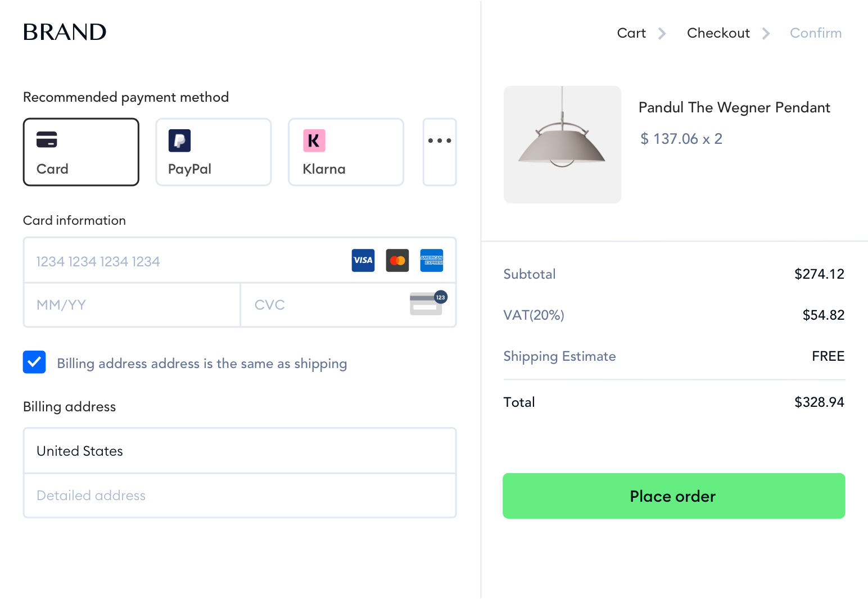The height and width of the screenshot is (599, 868).
Task: Open the Wegner Pendant product thumbnail
Action: (562, 144)
